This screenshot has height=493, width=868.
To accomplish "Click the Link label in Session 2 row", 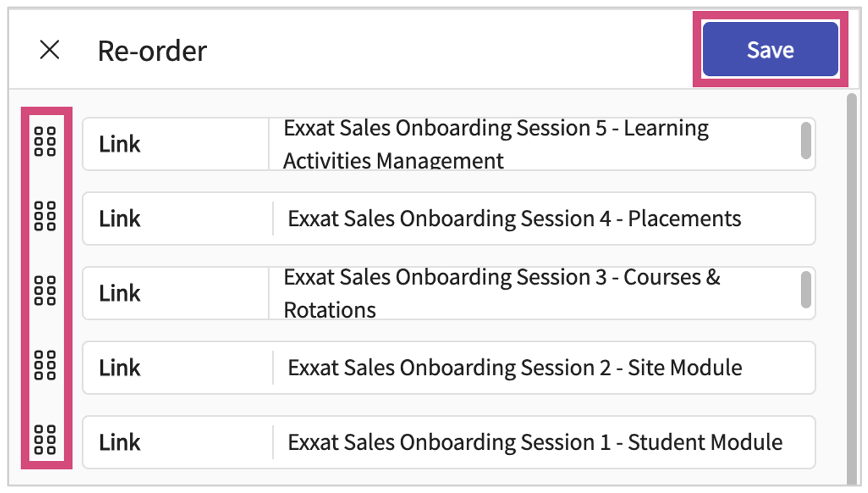I will point(120,368).
